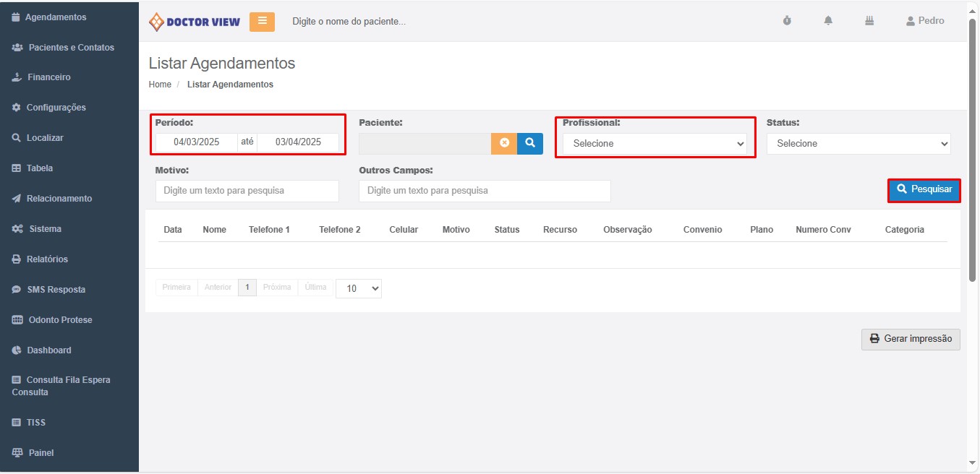Open the stopwatch timer icon in header
Image resolution: width=980 pixels, height=474 pixels.
click(x=787, y=21)
